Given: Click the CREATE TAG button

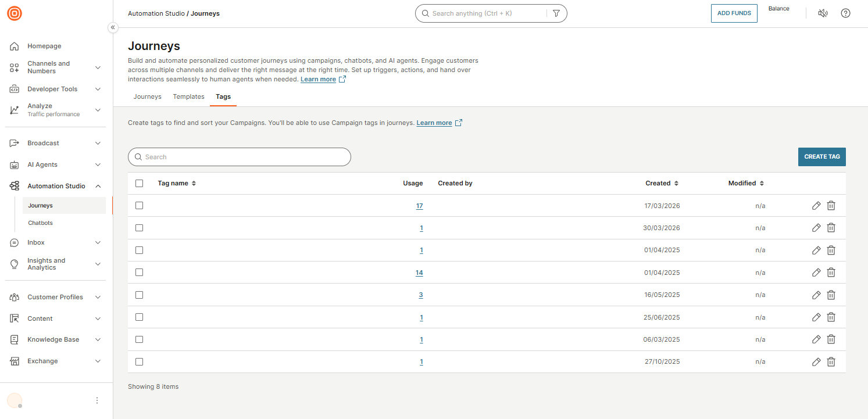Looking at the screenshot, I should pos(821,157).
